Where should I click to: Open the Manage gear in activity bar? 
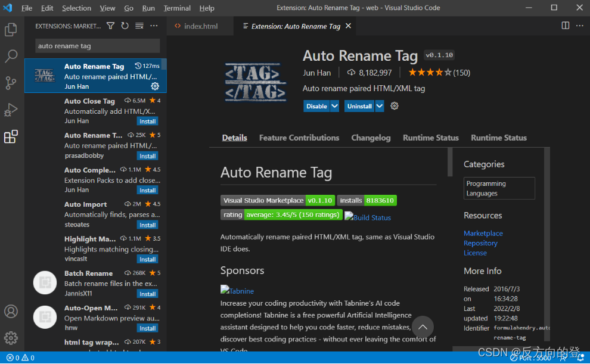click(x=11, y=338)
